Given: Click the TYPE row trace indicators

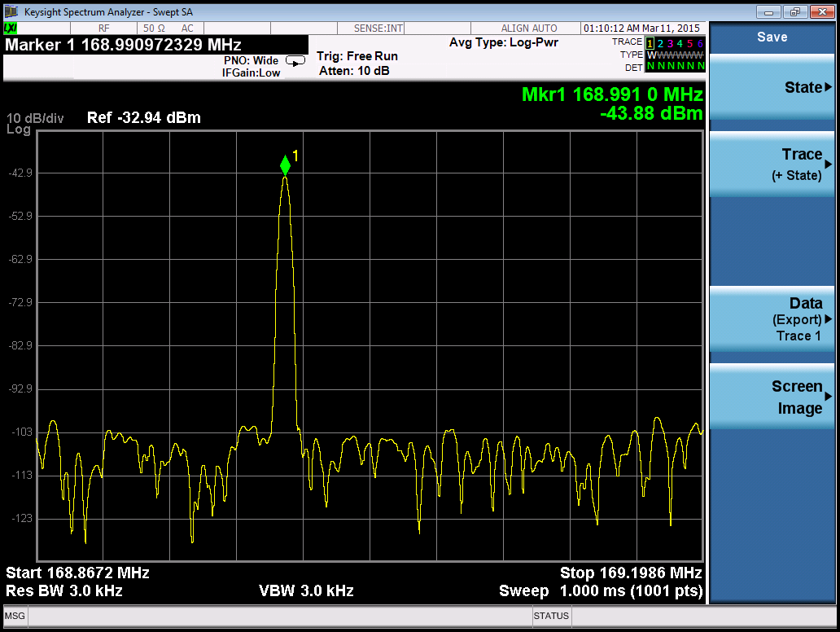Looking at the screenshot, I should coord(675,55).
